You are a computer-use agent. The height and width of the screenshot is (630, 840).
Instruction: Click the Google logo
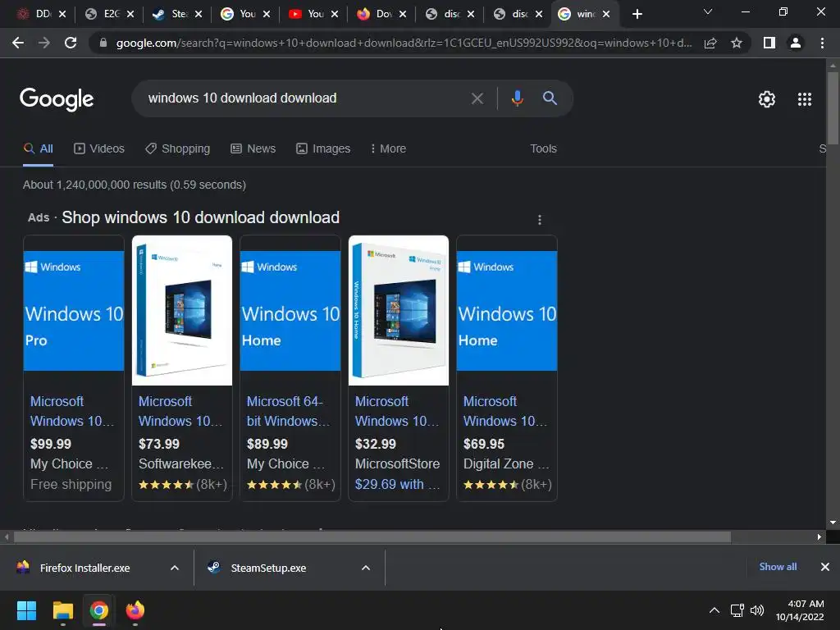coord(57,99)
